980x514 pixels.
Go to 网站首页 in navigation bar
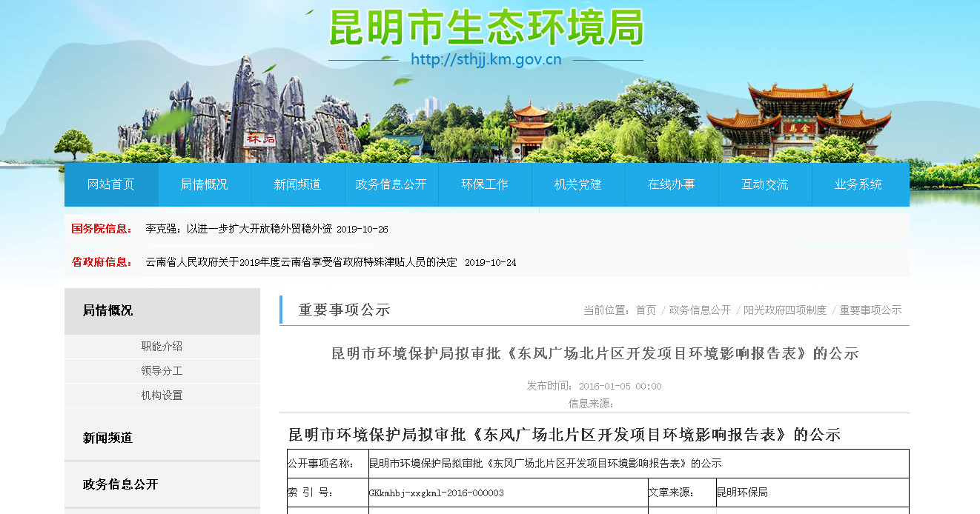111,184
